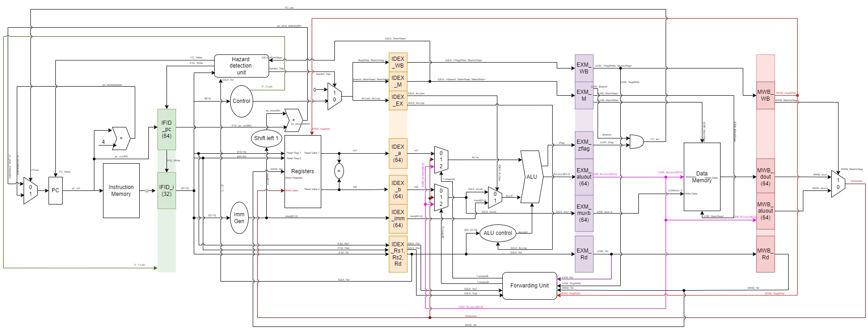Image resolution: width=868 pixels, height=331 pixels.
Task: Click the MWB_Rd label on bottom wire
Action: [x=471, y=325]
